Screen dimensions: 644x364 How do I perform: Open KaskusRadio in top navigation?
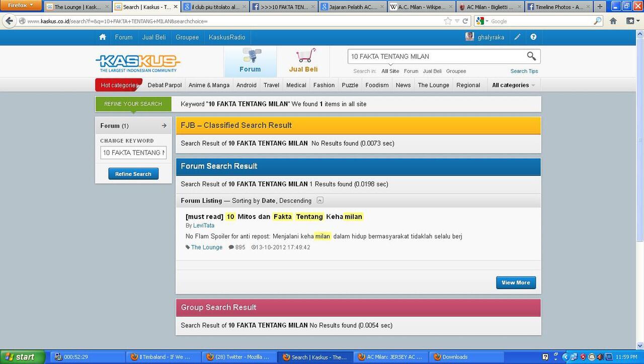click(x=227, y=37)
